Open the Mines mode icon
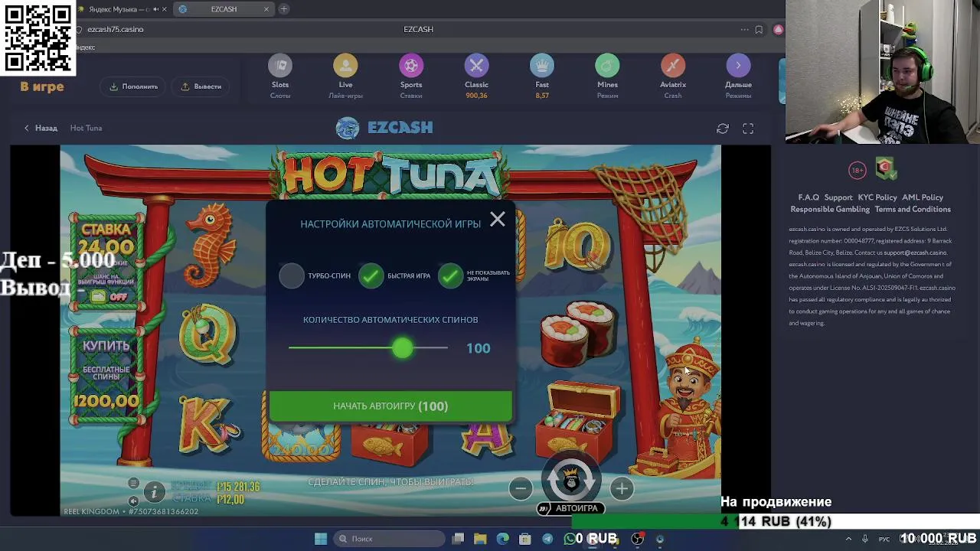 (607, 66)
